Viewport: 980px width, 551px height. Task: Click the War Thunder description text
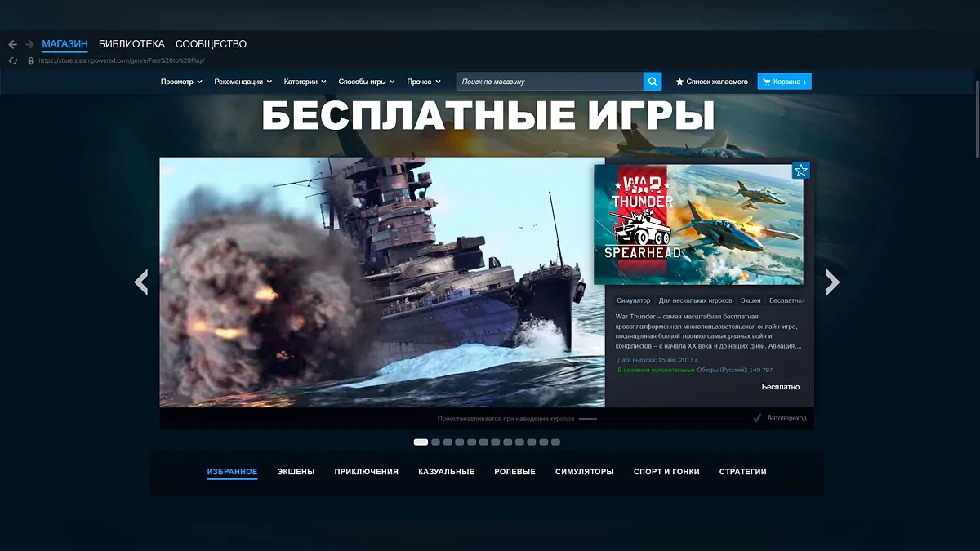(x=709, y=331)
